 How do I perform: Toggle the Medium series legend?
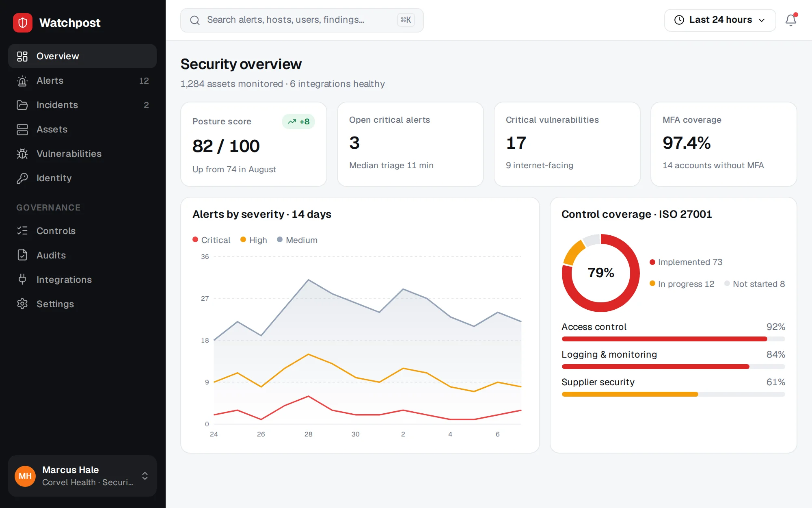click(297, 240)
